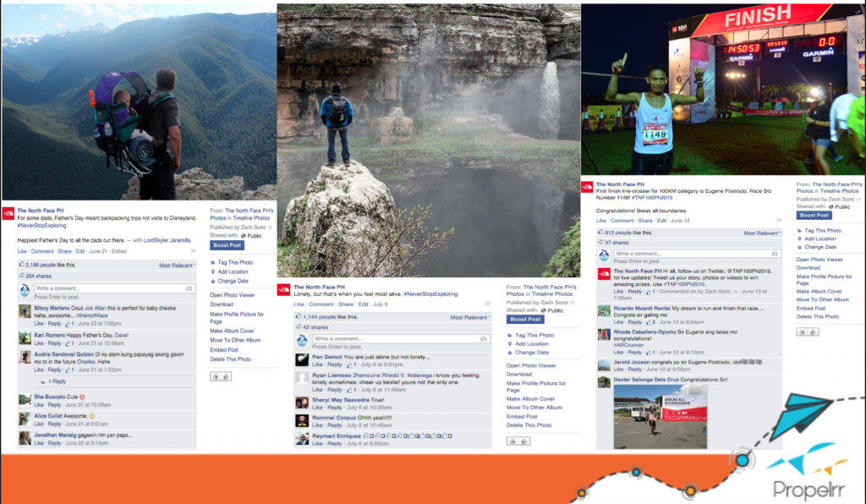
Task: Click North Face logo avatar on July 6 post
Action: [x=284, y=290]
